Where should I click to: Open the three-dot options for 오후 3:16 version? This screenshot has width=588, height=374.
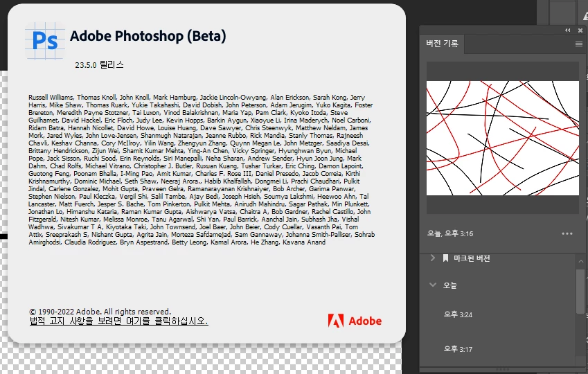pyautogui.click(x=567, y=233)
